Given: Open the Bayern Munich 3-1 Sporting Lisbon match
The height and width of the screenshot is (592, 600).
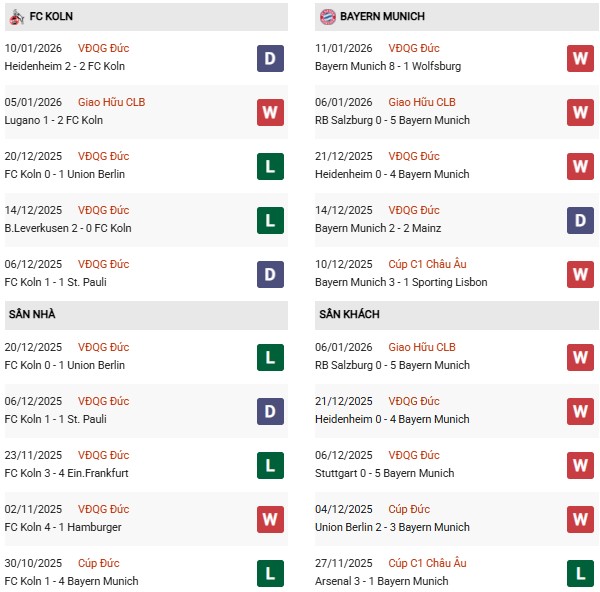Looking at the screenshot, I should click(401, 282).
